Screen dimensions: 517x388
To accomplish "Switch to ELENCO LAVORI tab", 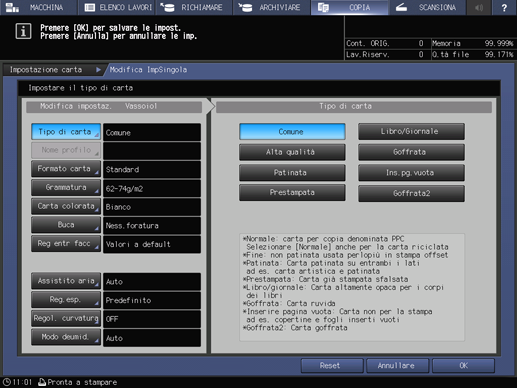I will (116, 7).
